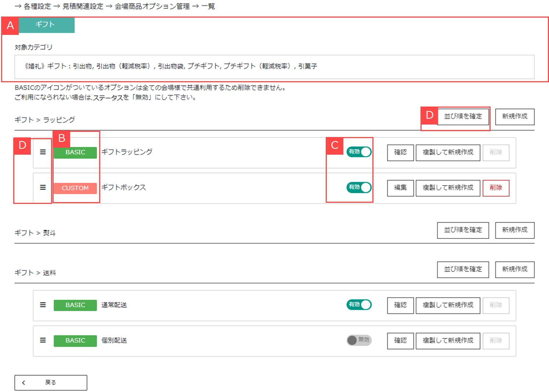The height and width of the screenshot is (392, 549).
Task: Open the 各種設定 breadcrumb link
Action: click(x=37, y=6)
